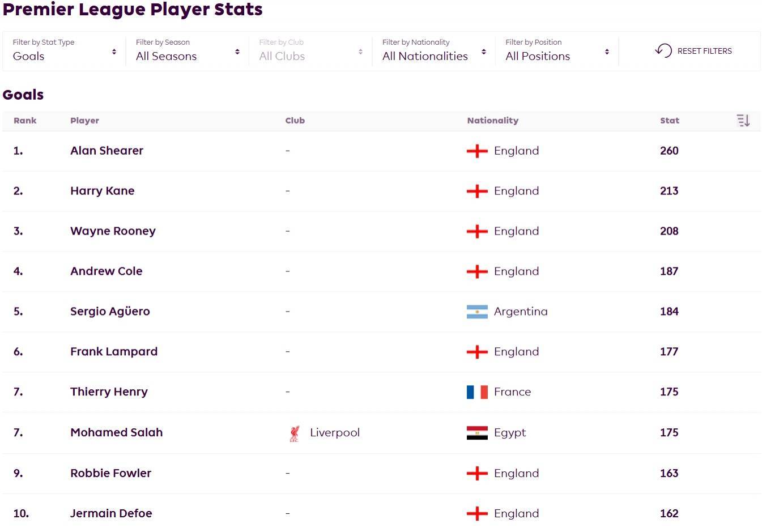Click the France flag icon

[x=477, y=392]
